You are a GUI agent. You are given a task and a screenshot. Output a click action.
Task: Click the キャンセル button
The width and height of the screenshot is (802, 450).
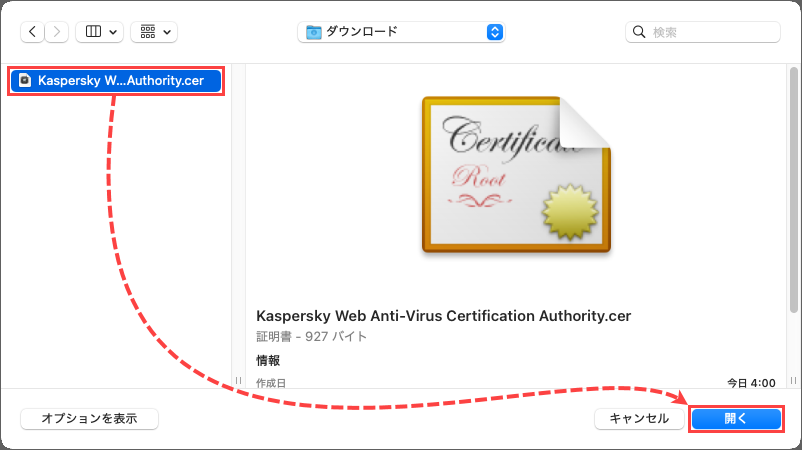[639, 418]
